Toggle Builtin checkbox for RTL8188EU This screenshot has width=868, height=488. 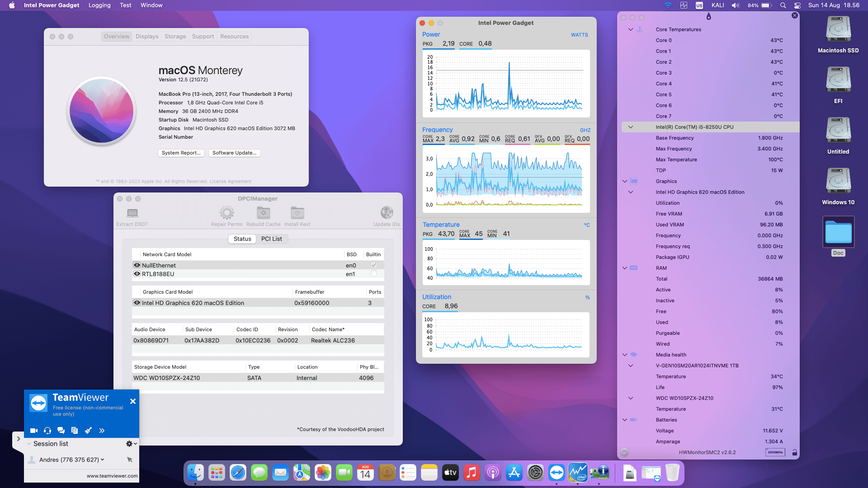374,274
